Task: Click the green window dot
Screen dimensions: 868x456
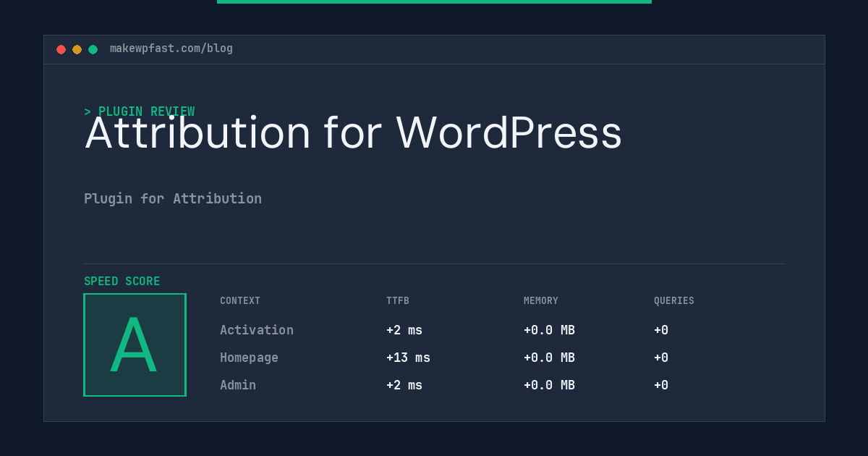Action: pyautogui.click(x=93, y=49)
